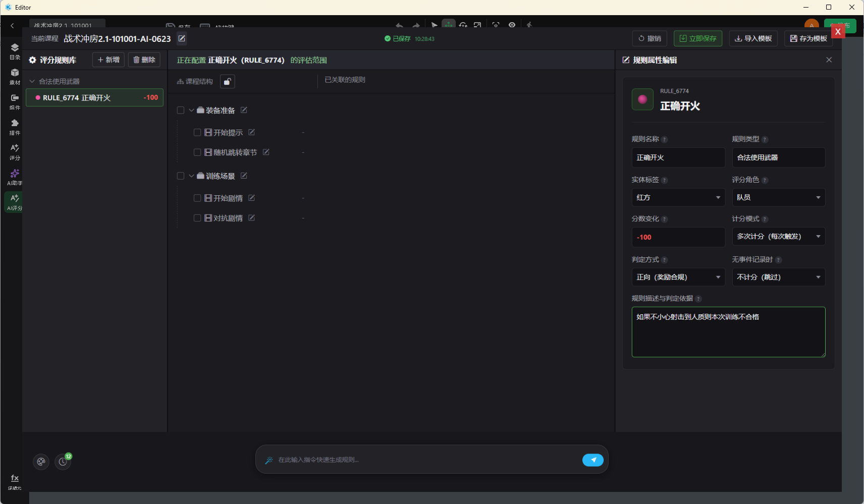
Task: Click the 规则名称 input field
Action: pos(678,157)
